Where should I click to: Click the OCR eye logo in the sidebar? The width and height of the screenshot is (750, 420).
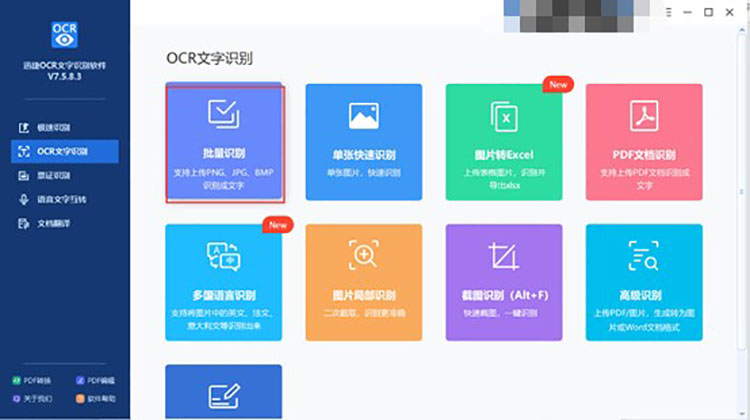pos(65,34)
